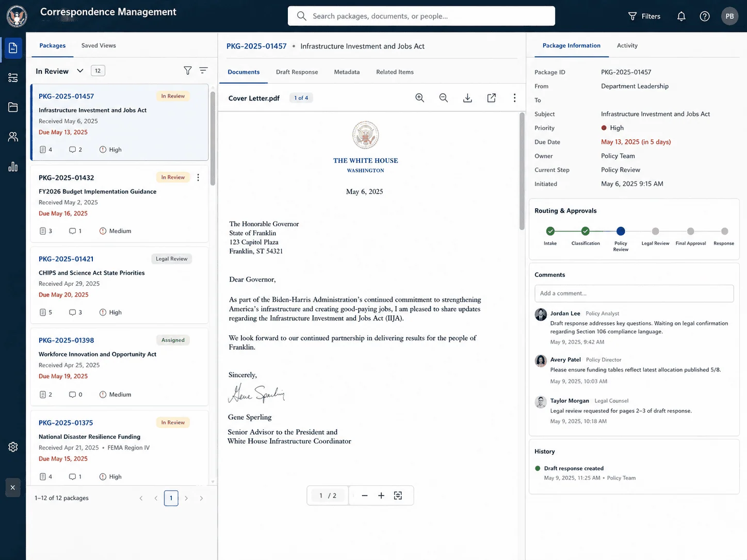
Task: Open settings gear in sidebar
Action: [x=13, y=447]
